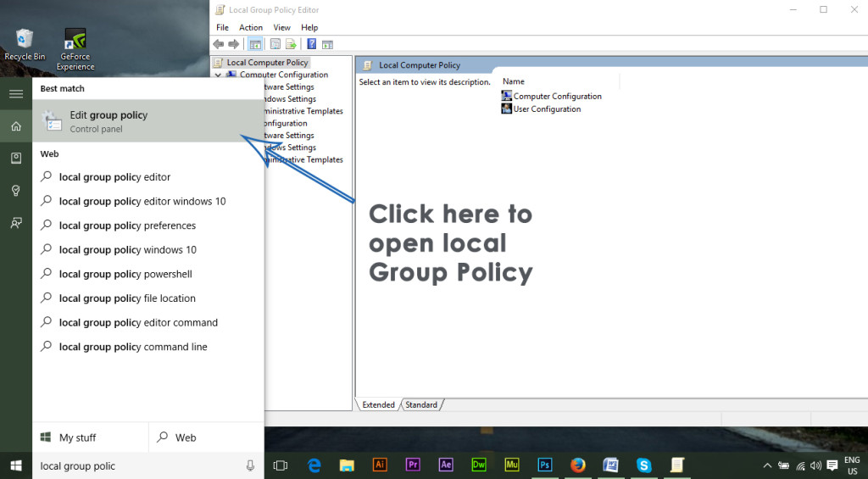Open Adobe Illustrator from the taskbar
Screen dimensions: 868x479
coord(380,465)
